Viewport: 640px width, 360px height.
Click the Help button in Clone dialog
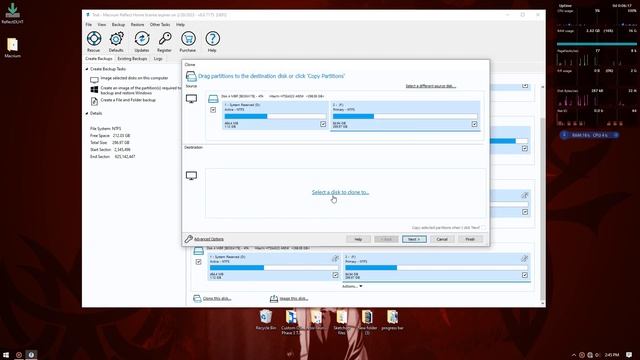tap(358, 239)
